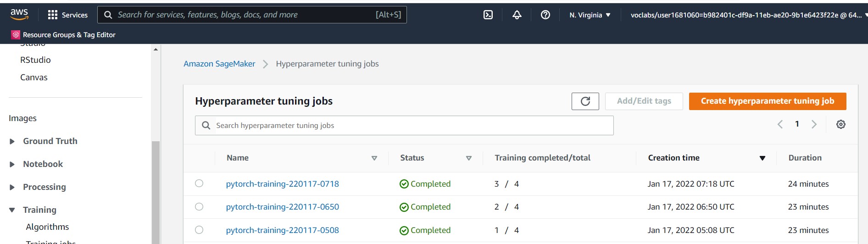Open Resource Groups & Tag Editor shortcut
868x244 pixels.
63,35
